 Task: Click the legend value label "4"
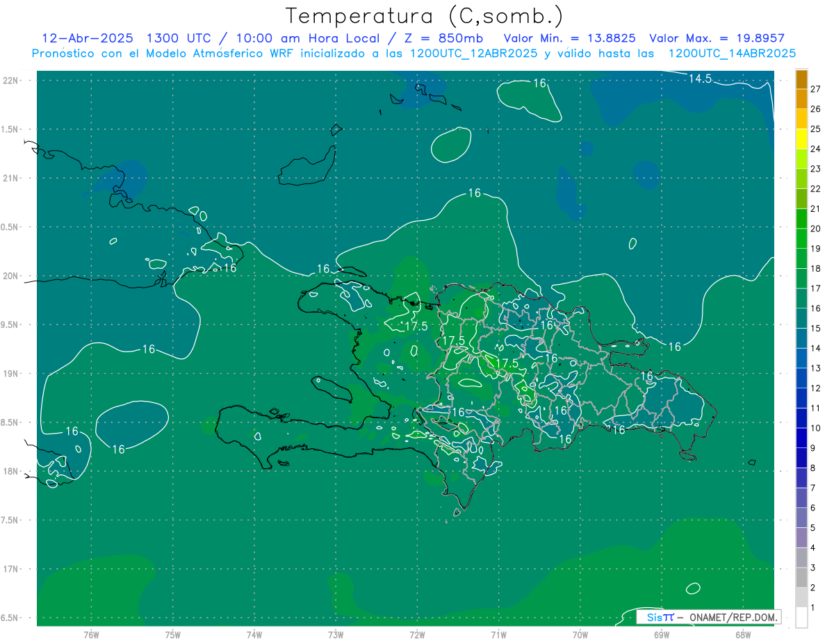(x=813, y=547)
